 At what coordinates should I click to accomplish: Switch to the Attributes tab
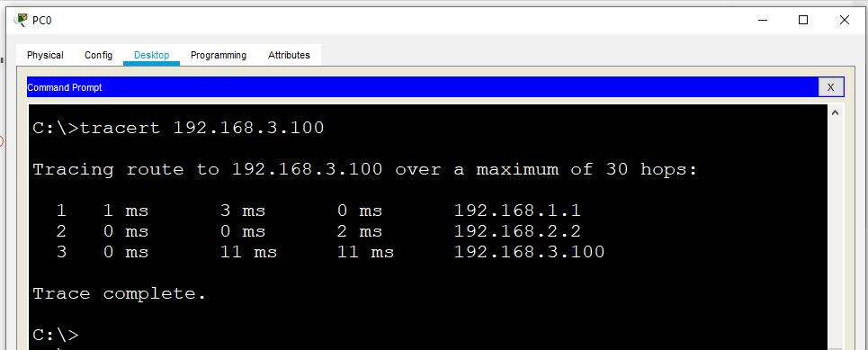289,55
